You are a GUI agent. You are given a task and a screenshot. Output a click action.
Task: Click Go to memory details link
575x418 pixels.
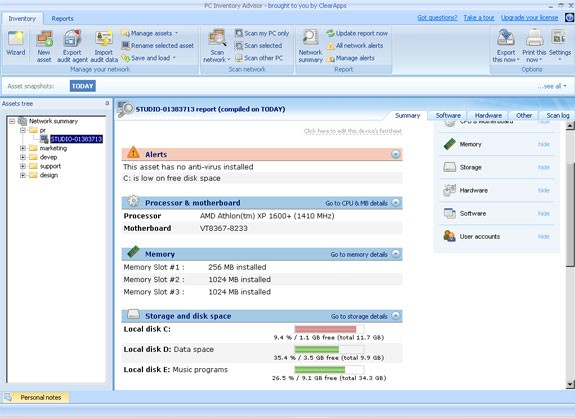tap(359, 254)
